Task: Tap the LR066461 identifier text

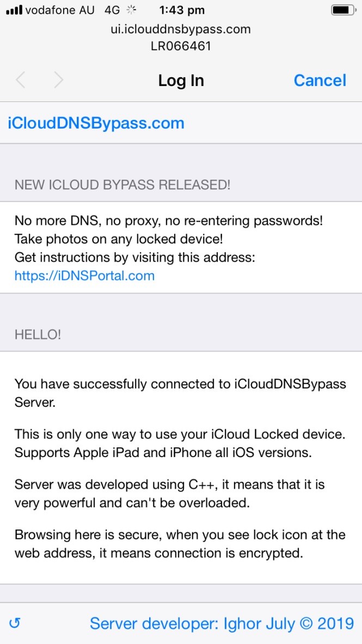Action: point(181,46)
